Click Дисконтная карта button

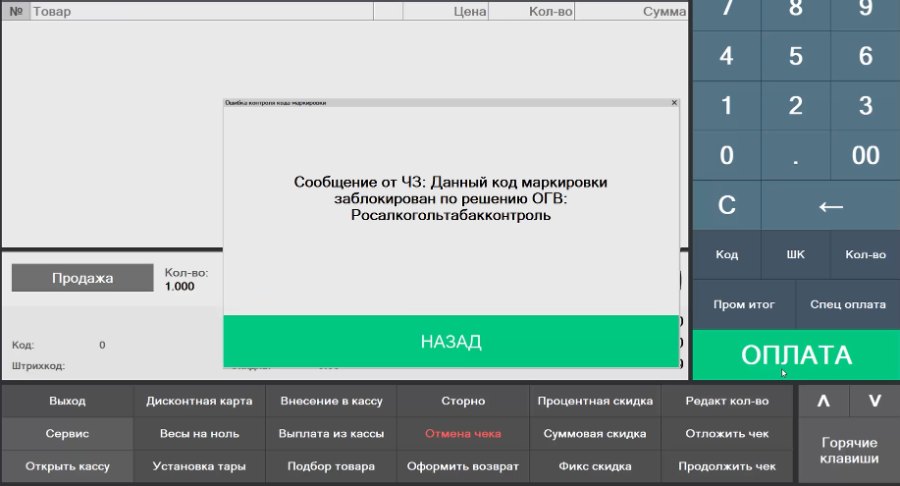click(x=199, y=401)
